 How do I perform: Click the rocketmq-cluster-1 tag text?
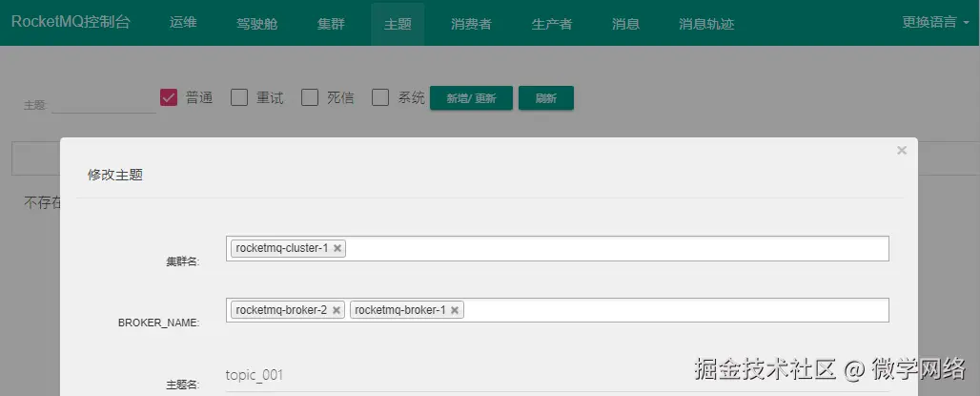pyautogui.click(x=282, y=248)
